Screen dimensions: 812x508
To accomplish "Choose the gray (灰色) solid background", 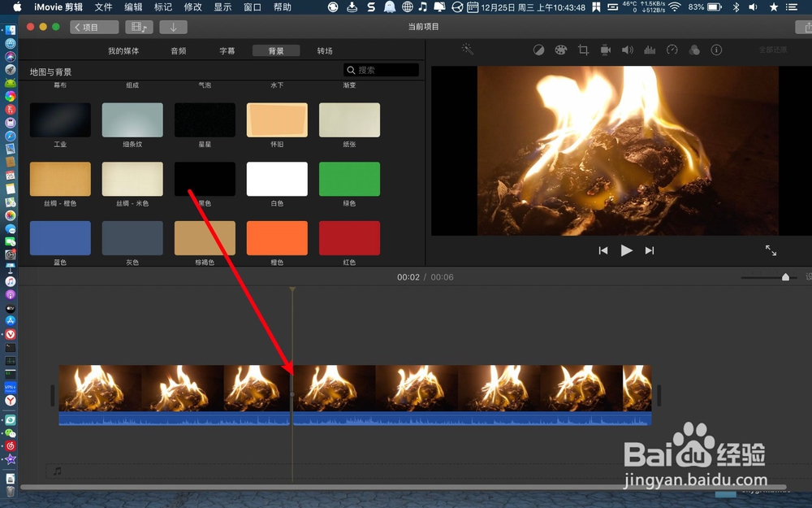I will [132, 238].
